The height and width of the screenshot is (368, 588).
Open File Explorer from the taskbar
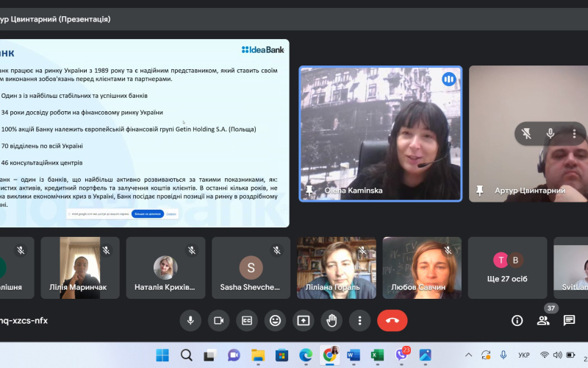pyautogui.click(x=258, y=355)
